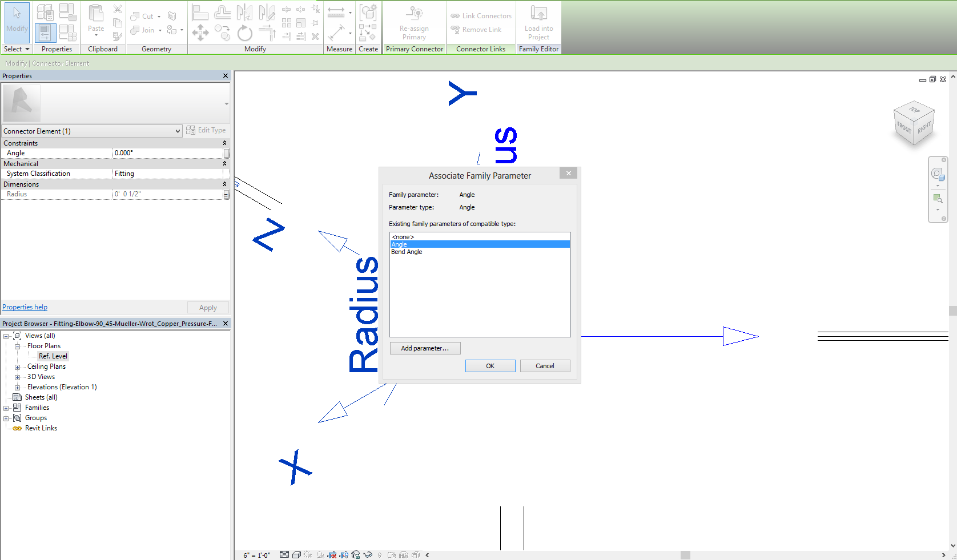Screen dimensions: 957x560
Task: Click Re-assign Primary connector button
Action: point(415,23)
